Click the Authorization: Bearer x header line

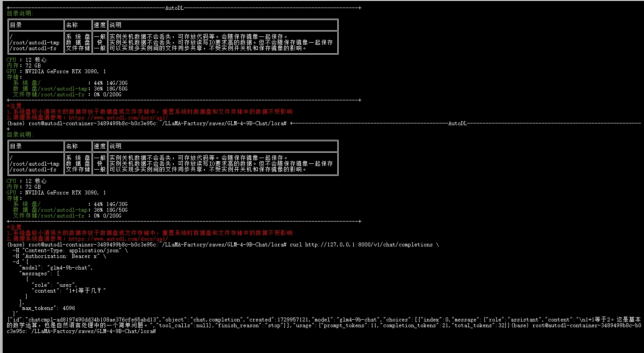(x=60, y=256)
